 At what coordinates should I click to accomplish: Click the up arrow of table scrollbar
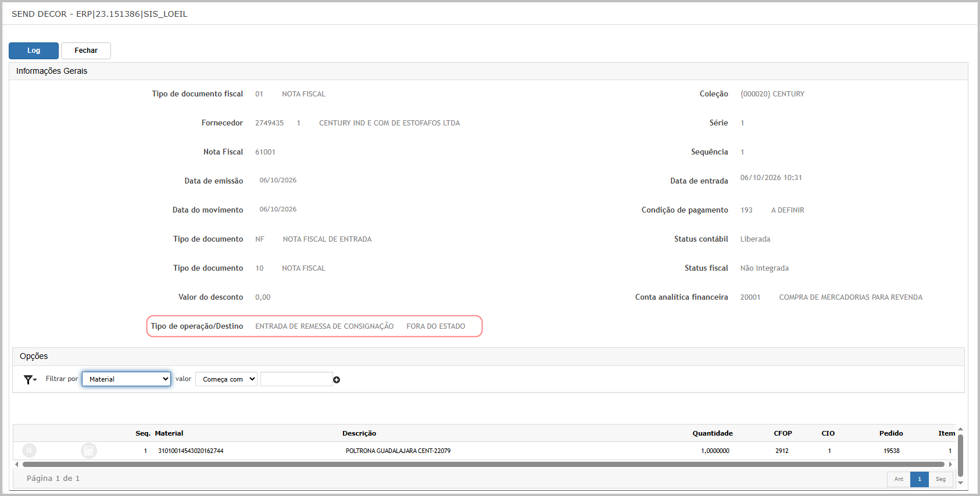960,429
